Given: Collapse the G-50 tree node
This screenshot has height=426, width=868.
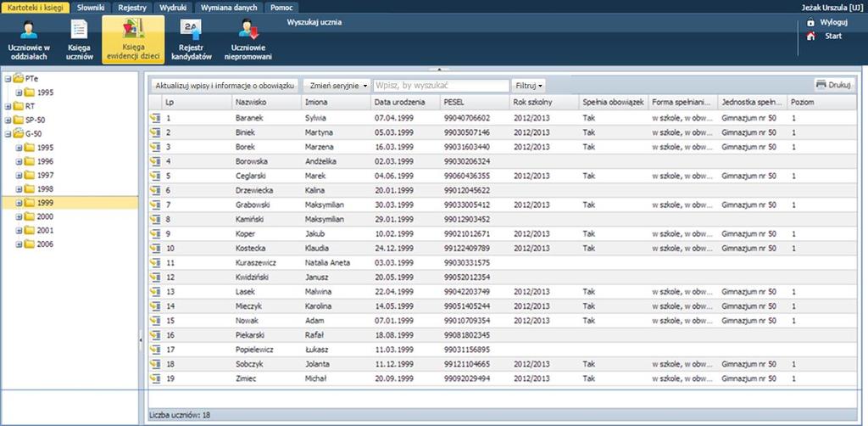Looking at the screenshot, I should (x=8, y=134).
